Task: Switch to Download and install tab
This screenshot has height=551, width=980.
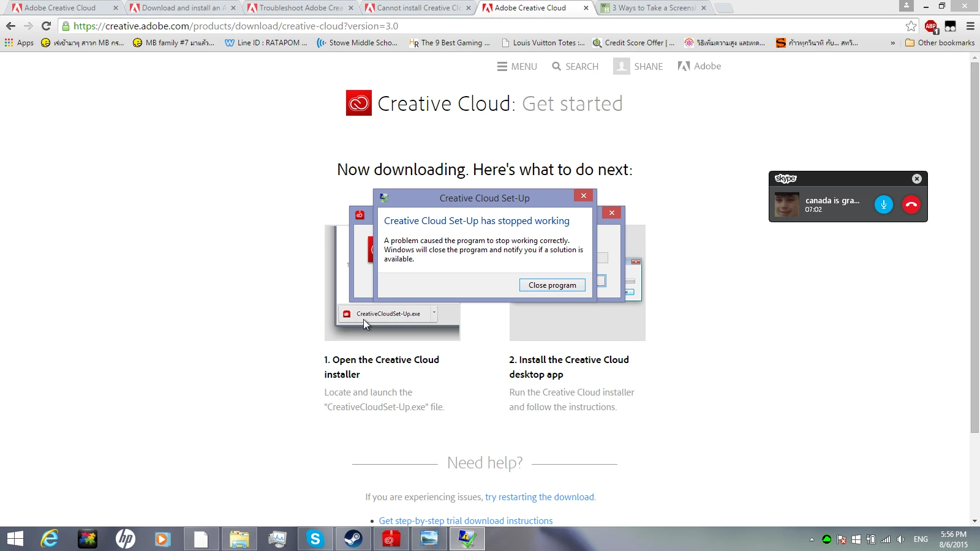Action: click(x=181, y=8)
